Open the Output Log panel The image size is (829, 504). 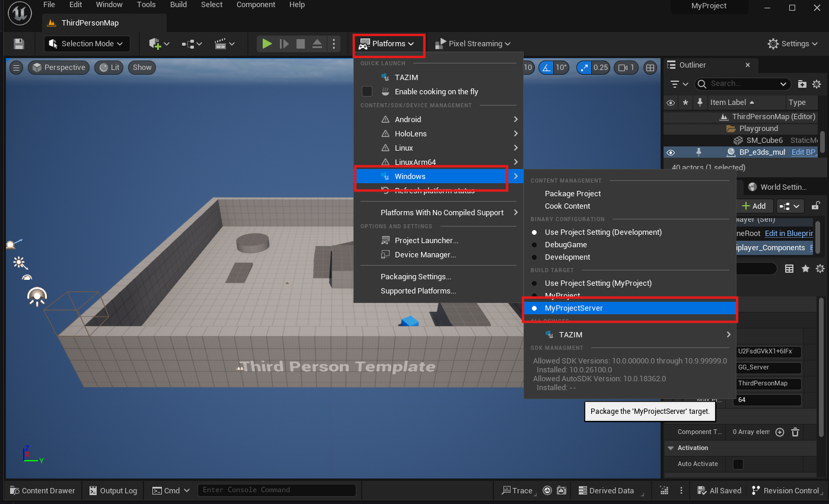click(113, 490)
